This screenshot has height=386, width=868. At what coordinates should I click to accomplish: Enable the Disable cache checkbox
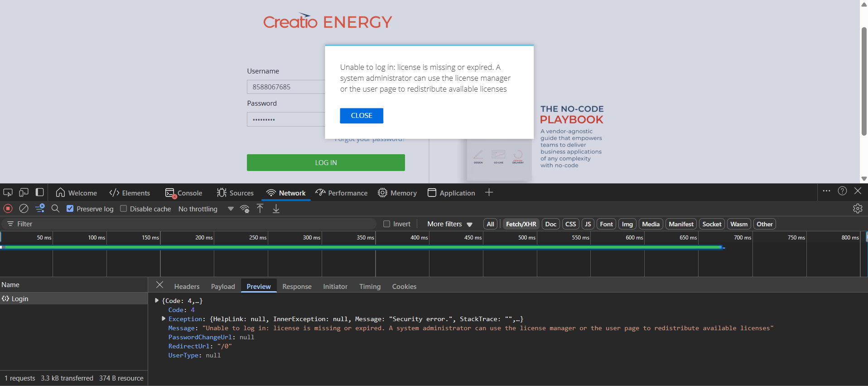tap(123, 209)
